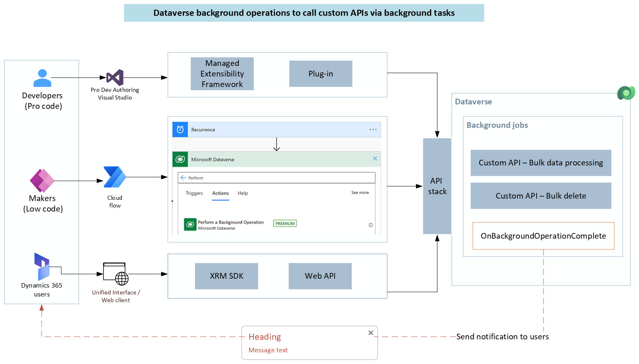Viewport: 639px width, 364px height.
Task: Click the Perform a Background Operation icon
Action: (x=190, y=224)
